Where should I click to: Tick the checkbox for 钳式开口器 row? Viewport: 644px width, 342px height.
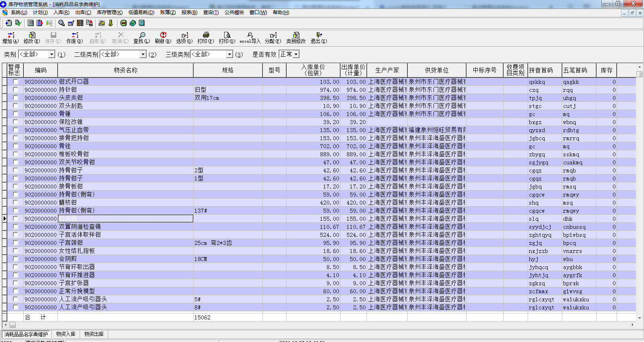click(15, 81)
